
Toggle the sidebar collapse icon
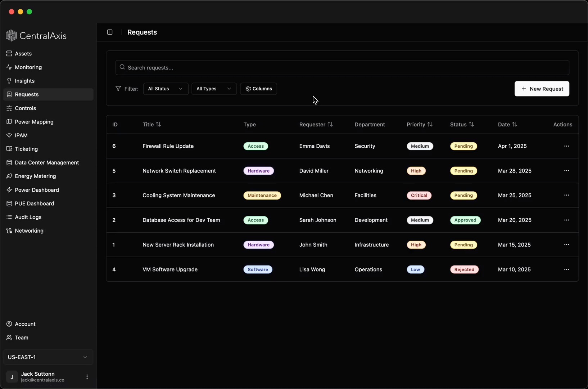(x=110, y=32)
